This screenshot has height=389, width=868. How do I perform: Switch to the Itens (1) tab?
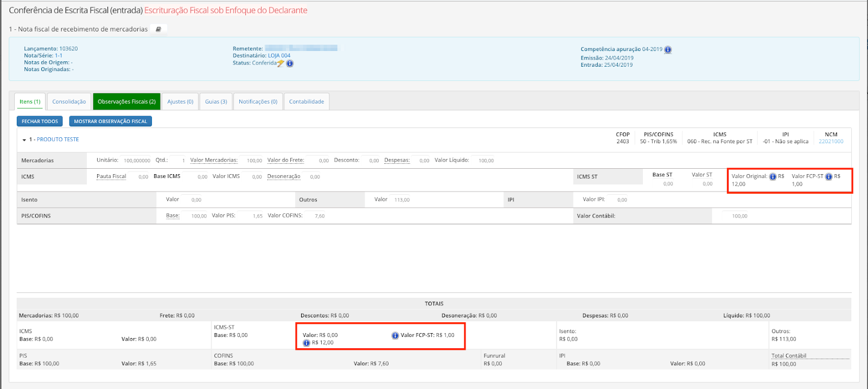click(30, 101)
